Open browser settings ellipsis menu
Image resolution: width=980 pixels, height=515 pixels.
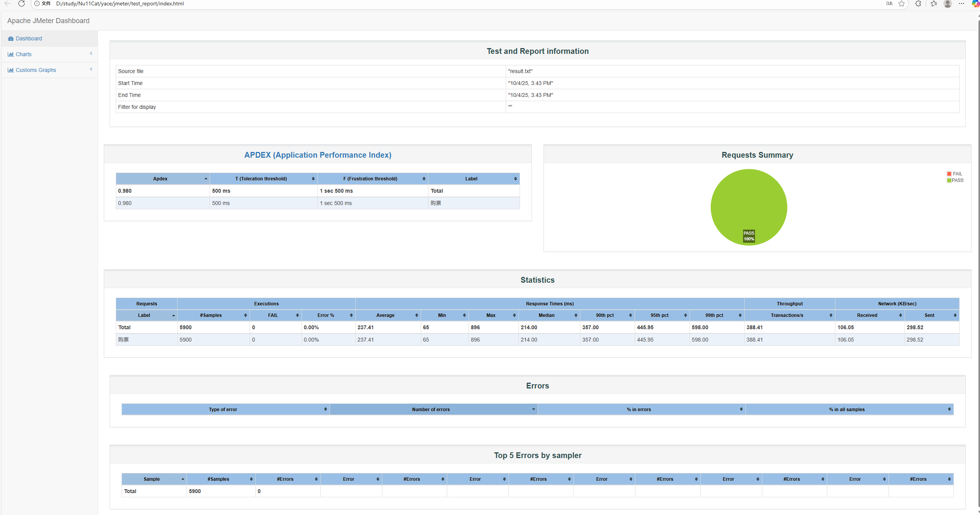[961, 3]
